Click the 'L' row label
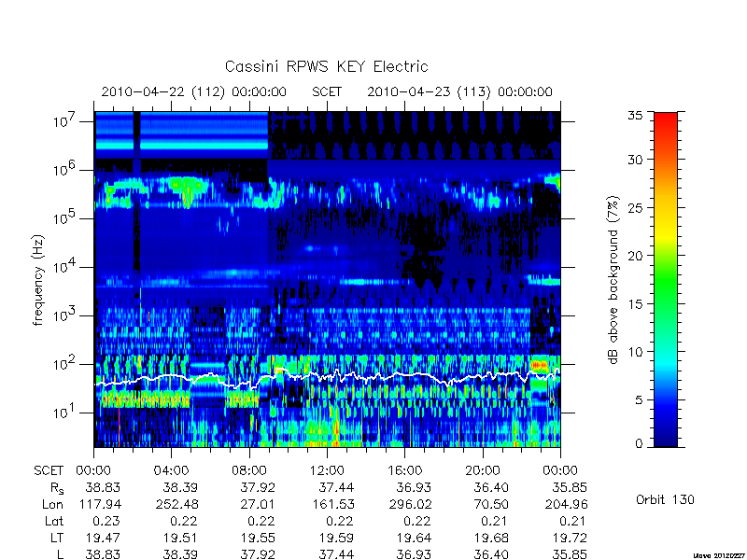The width and height of the screenshot is (747, 560). tap(60, 554)
